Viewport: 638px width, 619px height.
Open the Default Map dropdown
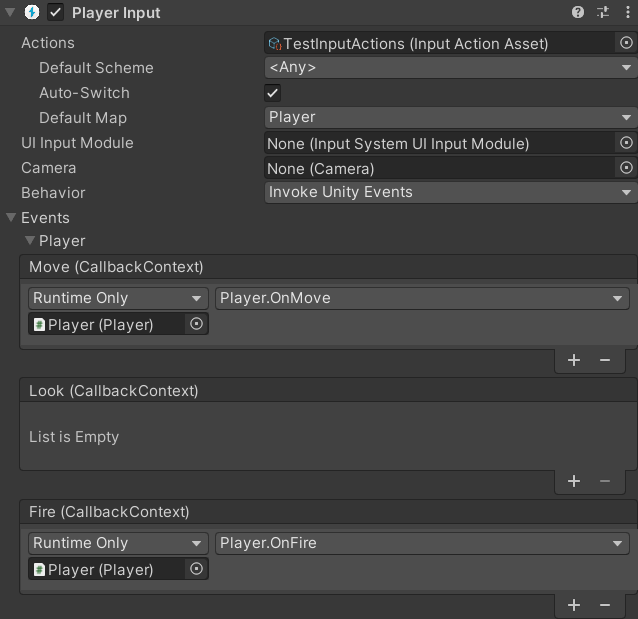450,118
